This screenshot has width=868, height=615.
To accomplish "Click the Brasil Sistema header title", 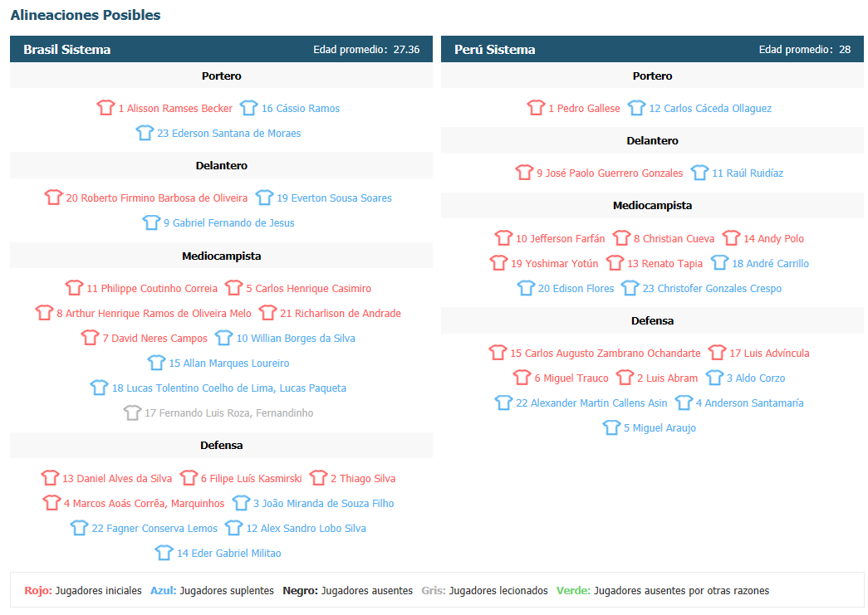I will [x=67, y=49].
